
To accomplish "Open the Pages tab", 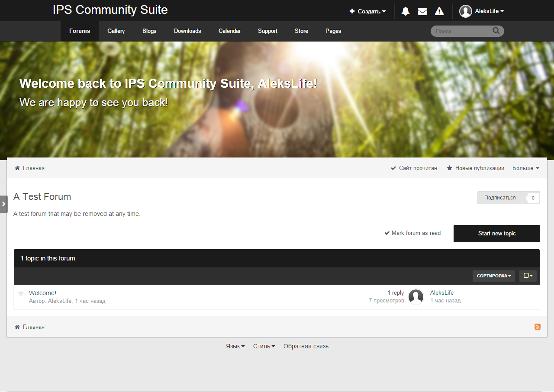I will point(333,31).
